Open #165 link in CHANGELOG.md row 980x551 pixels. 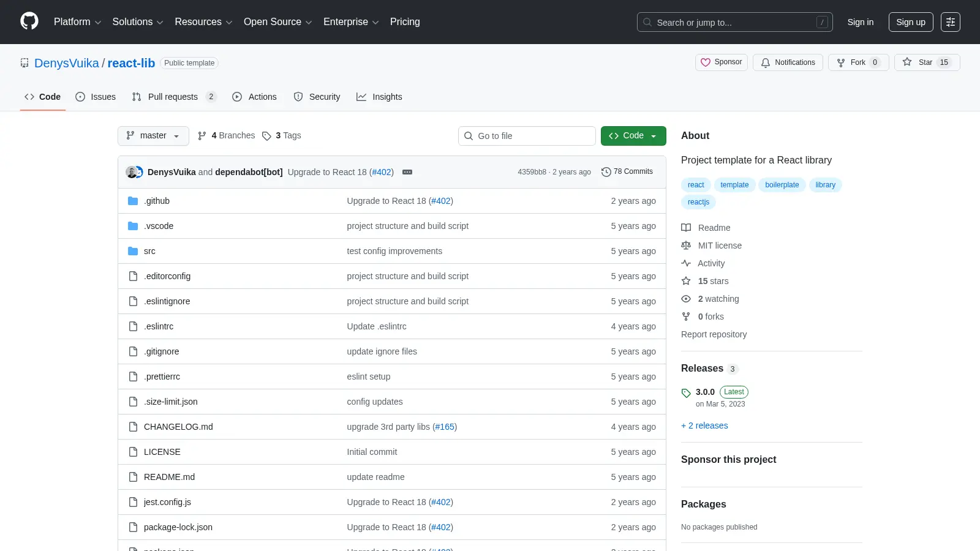coord(445,427)
